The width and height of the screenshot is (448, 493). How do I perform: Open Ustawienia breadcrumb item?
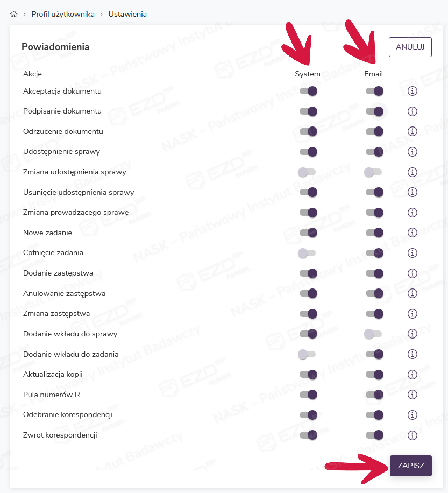127,14
